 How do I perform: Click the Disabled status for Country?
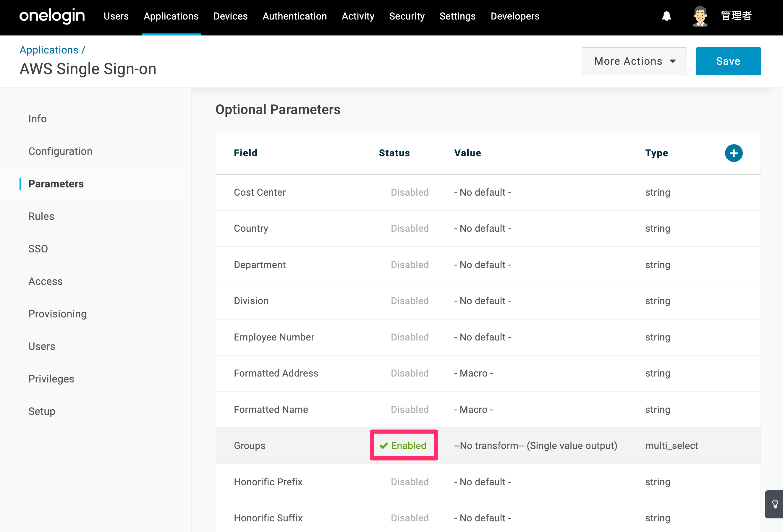point(410,229)
